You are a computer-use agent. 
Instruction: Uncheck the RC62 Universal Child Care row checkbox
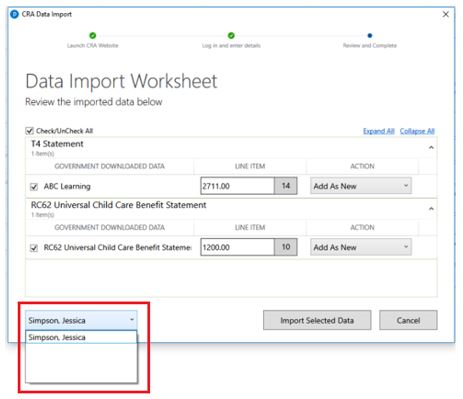(x=34, y=248)
